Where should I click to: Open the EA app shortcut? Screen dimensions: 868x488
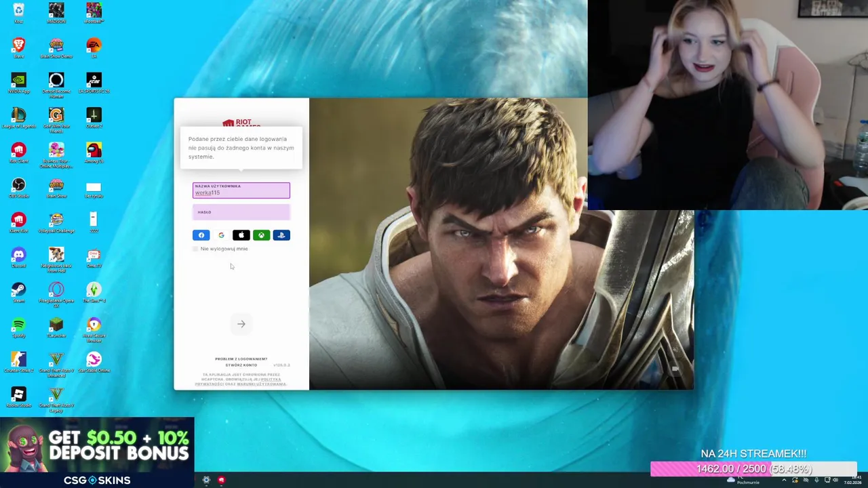click(x=94, y=47)
